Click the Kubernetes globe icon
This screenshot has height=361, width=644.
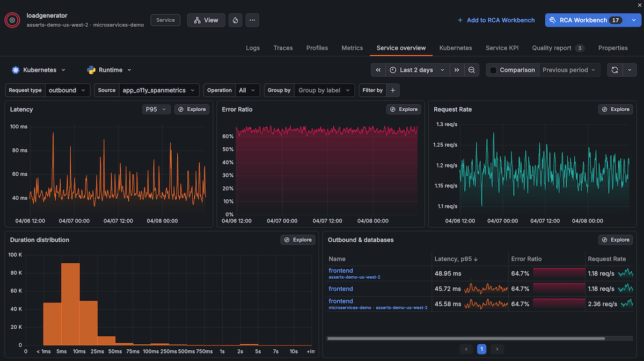14,70
